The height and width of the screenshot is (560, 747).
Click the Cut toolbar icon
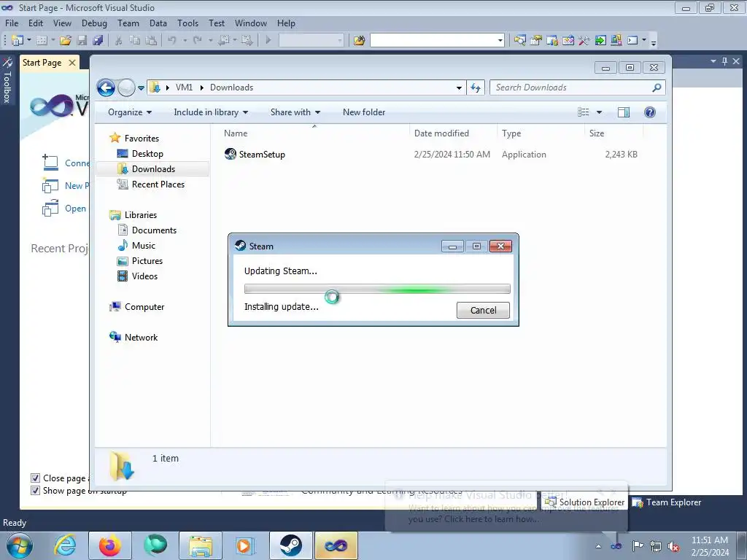pos(119,41)
